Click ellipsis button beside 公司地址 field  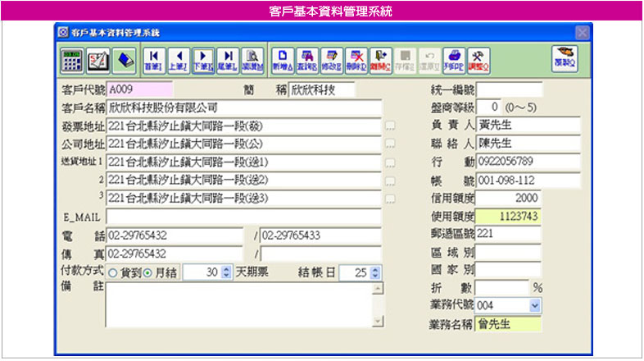pos(390,144)
